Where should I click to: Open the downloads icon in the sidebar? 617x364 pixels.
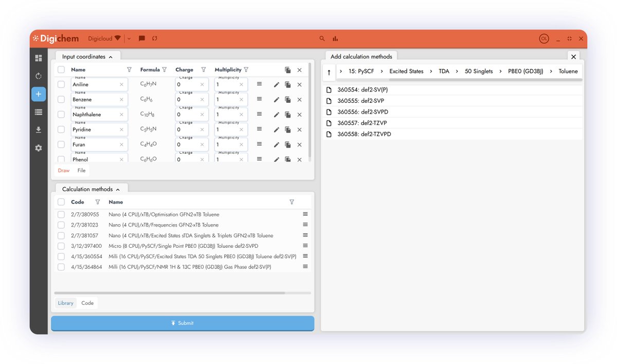[x=39, y=130]
